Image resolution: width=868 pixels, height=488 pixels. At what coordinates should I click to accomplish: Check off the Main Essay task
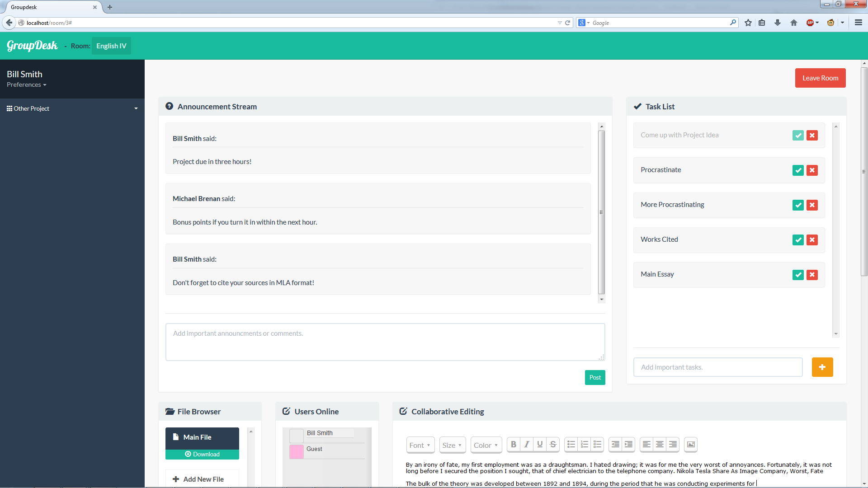[798, 275]
